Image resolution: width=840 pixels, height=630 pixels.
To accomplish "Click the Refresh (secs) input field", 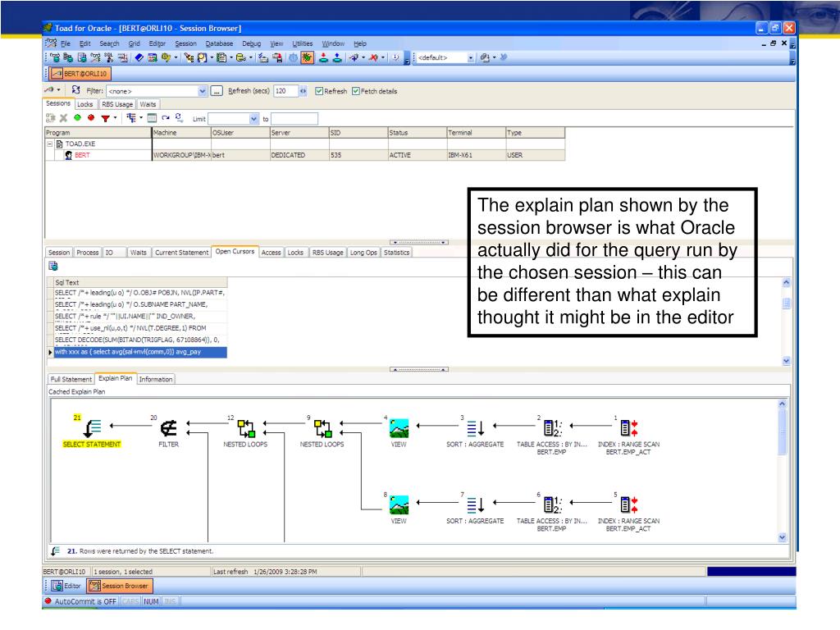I will click(285, 91).
